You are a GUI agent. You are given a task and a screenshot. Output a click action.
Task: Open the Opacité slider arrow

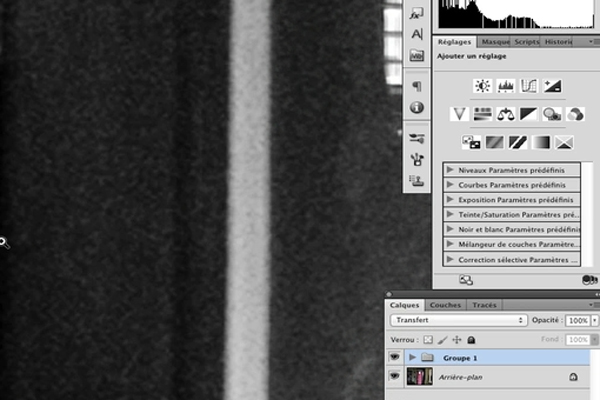[596, 321]
